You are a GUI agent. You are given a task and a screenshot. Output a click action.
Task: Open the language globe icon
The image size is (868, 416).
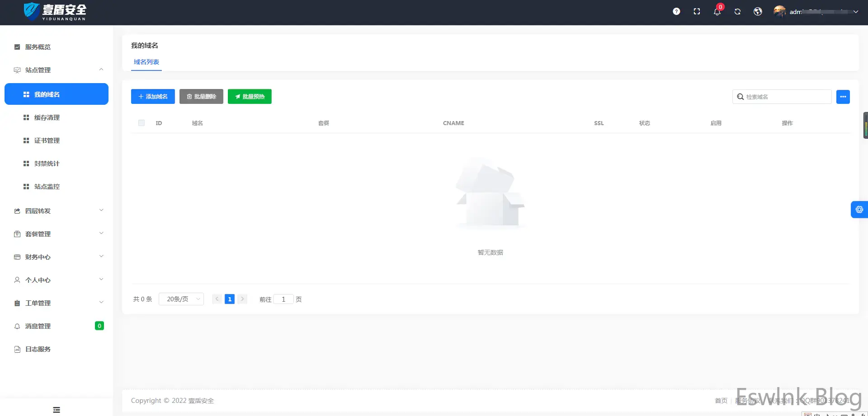[758, 12]
